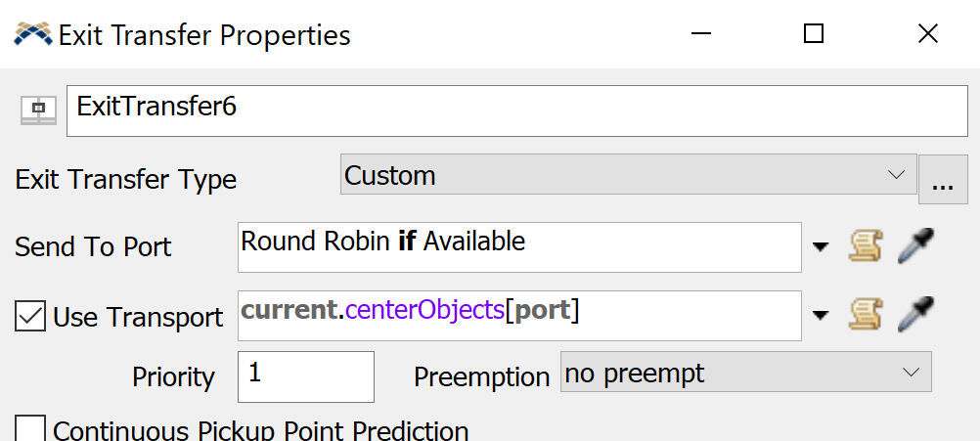Click the Priority value field
The width and height of the screenshot is (980, 441).
pos(305,376)
